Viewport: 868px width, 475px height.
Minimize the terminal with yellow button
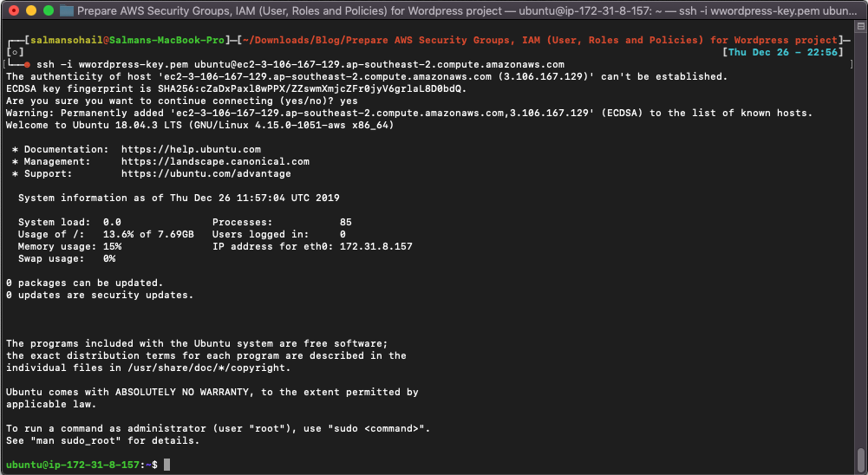click(30, 12)
